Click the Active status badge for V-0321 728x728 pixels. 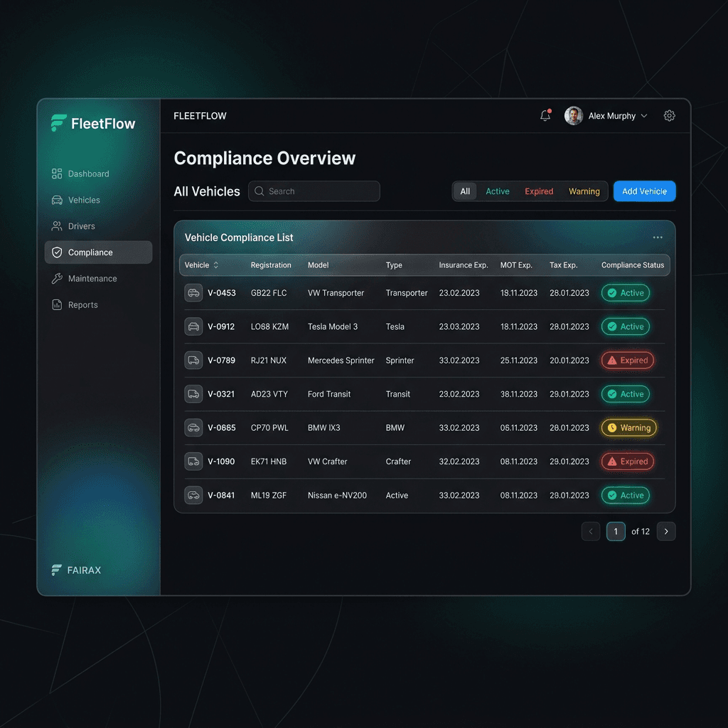point(626,394)
